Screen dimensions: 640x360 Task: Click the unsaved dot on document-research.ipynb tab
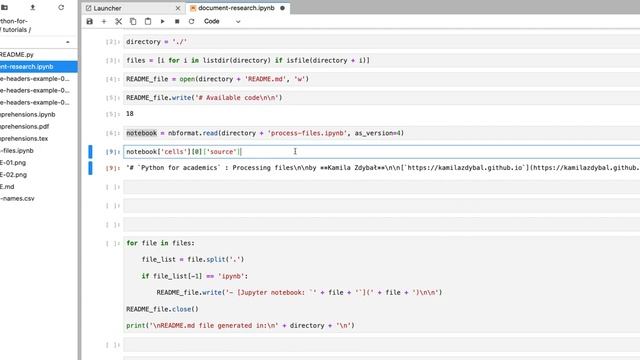click(x=282, y=8)
